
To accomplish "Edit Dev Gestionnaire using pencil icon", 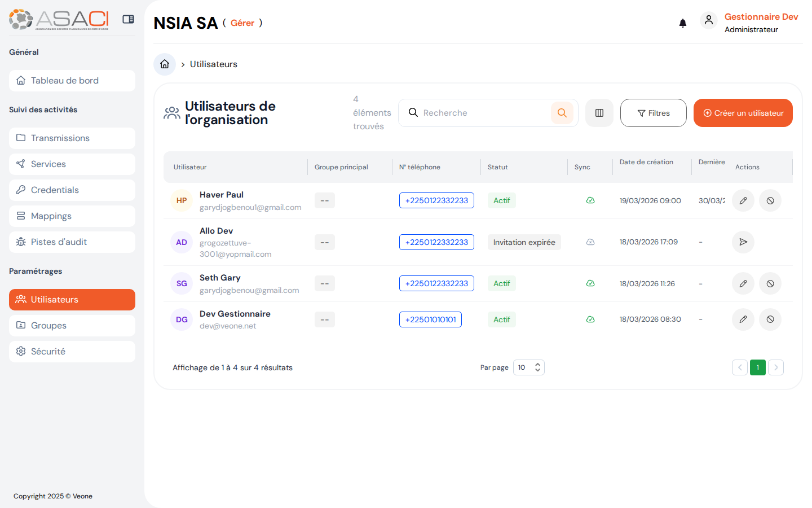I will point(743,319).
